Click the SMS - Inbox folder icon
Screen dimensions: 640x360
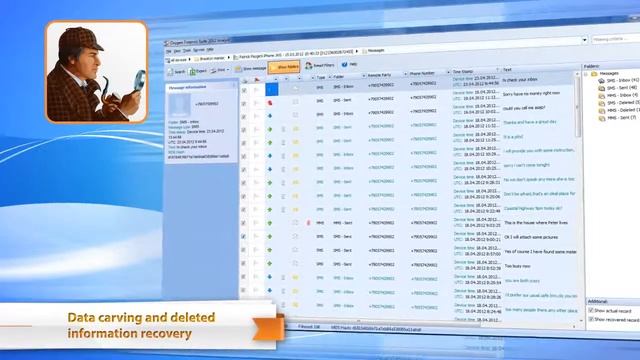pyautogui.click(x=601, y=81)
